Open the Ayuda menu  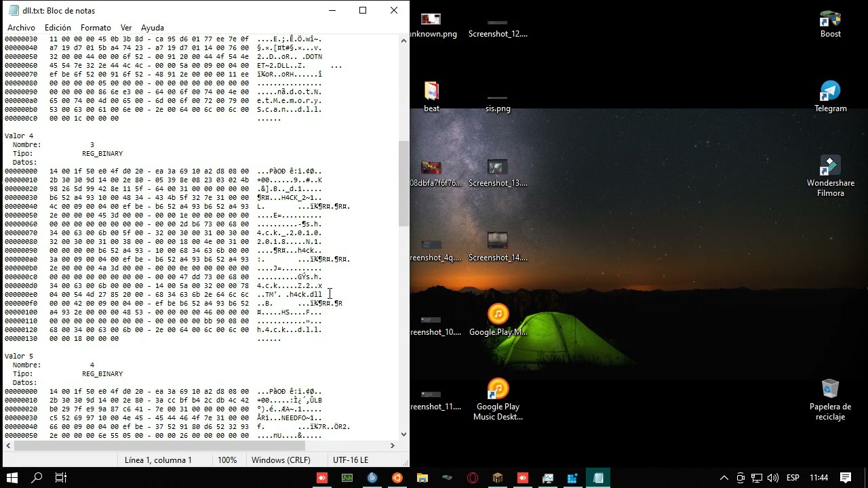tap(153, 28)
